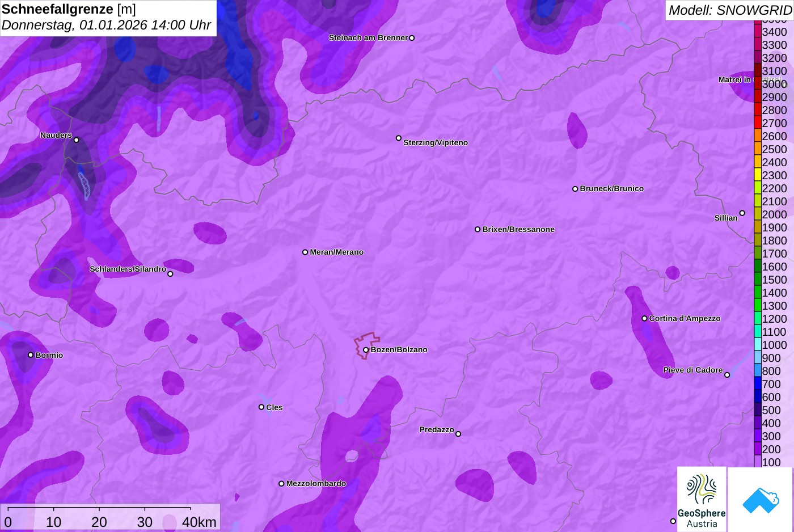Click the 500 legend value
The height and width of the screenshot is (532, 794).
[771, 410]
